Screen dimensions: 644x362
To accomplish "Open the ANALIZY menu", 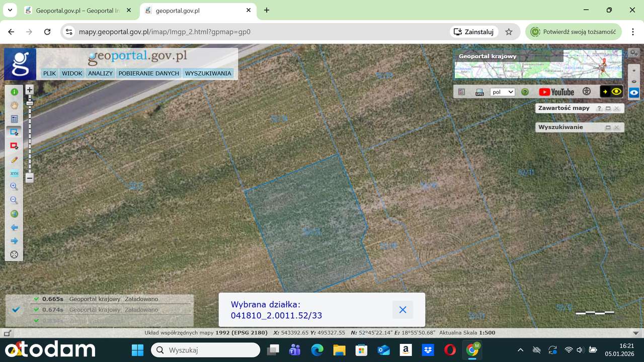I will (100, 73).
